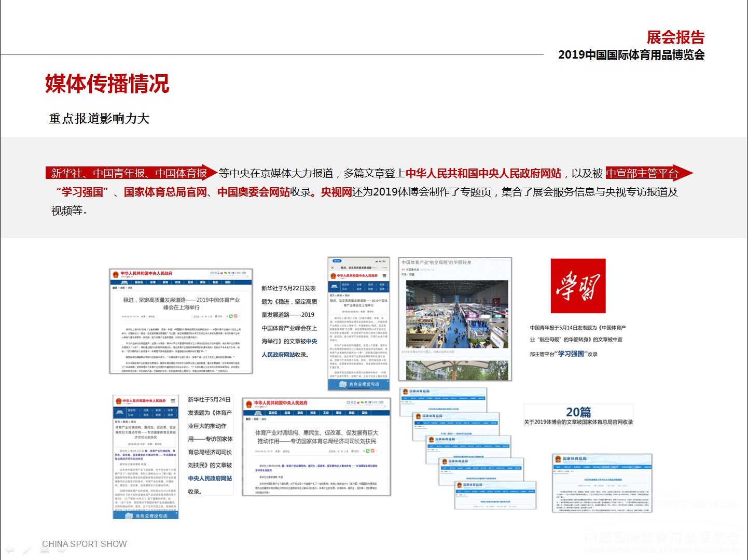Click red 中国奥委会网站 in the paragraph
The height and width of the screenshot is (560, 748).
click(x=254, y=192)
